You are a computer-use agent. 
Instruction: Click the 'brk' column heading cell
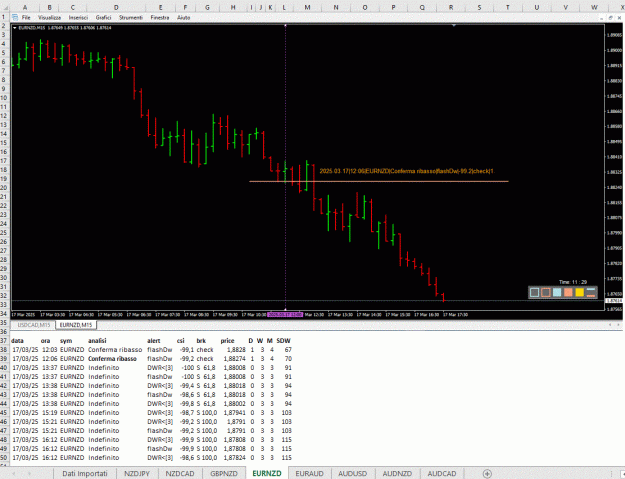(x=201, y=341)
